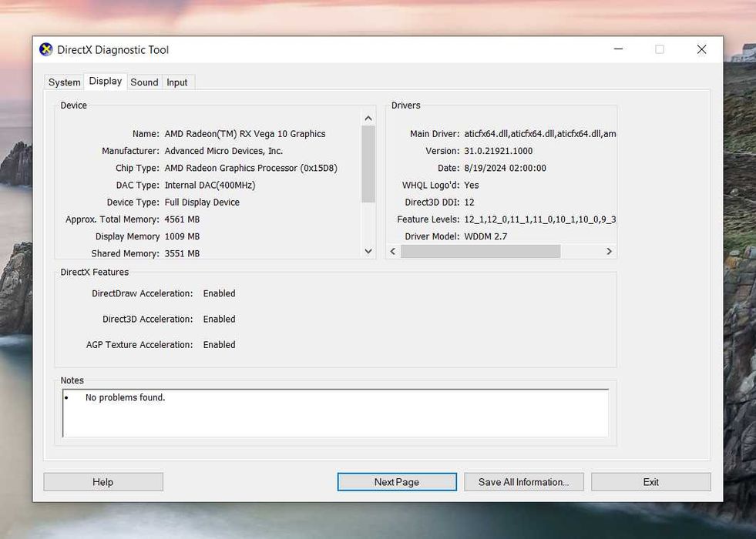
Task: Click the Exit button
Action: click(x=651, y=482)
